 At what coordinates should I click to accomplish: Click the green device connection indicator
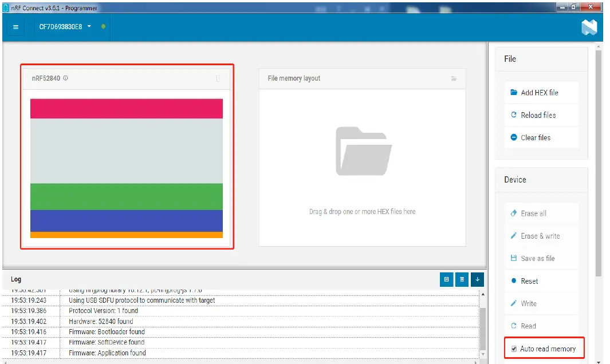coord(103,26)
